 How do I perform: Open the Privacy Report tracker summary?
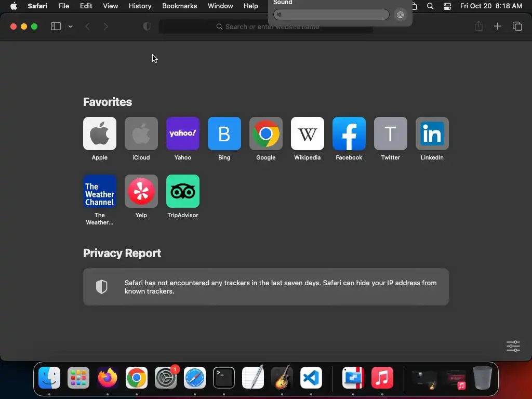pos(265,287)
